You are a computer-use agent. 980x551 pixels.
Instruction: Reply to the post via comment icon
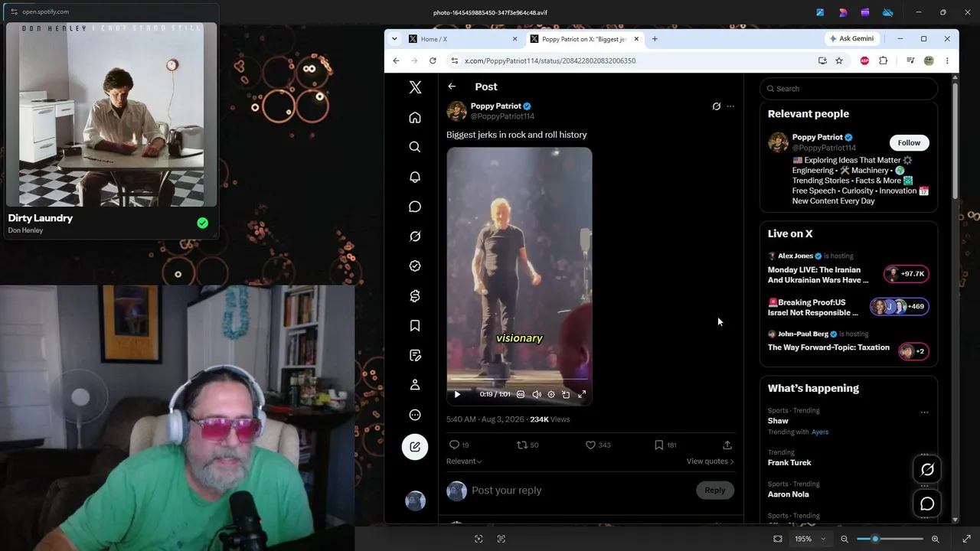[x=459, y=445]
